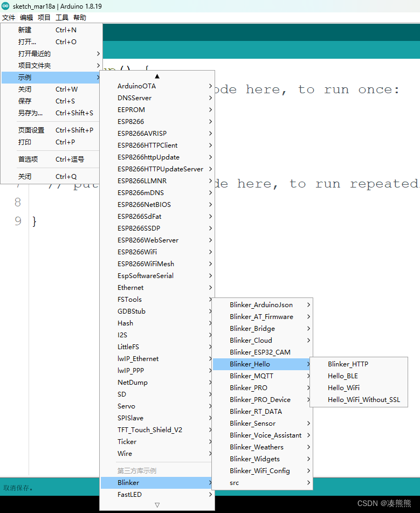Expand Ticker examples
Screen dimensions: 420x513
tap(156, 442)
